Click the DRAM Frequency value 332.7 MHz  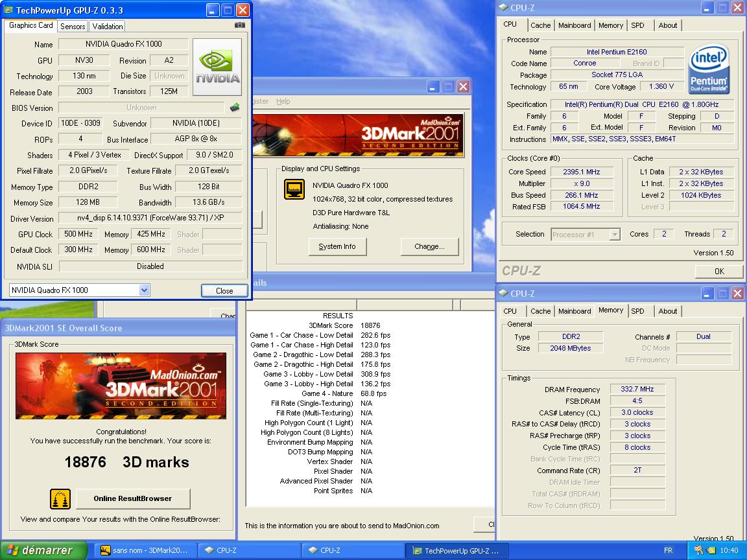coord(637,389)
